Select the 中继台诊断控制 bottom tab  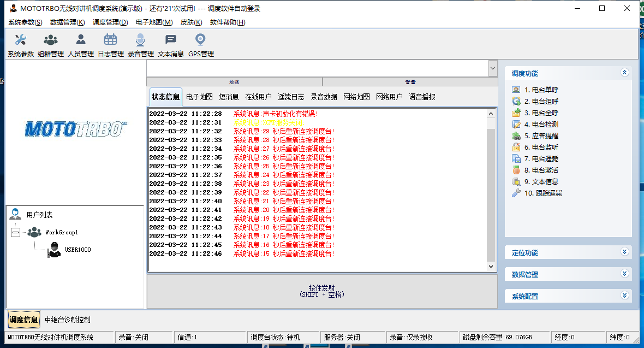point(67,320)
